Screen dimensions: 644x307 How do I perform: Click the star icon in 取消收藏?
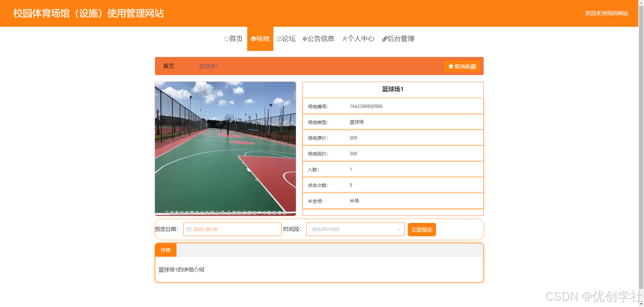[451, 66]
